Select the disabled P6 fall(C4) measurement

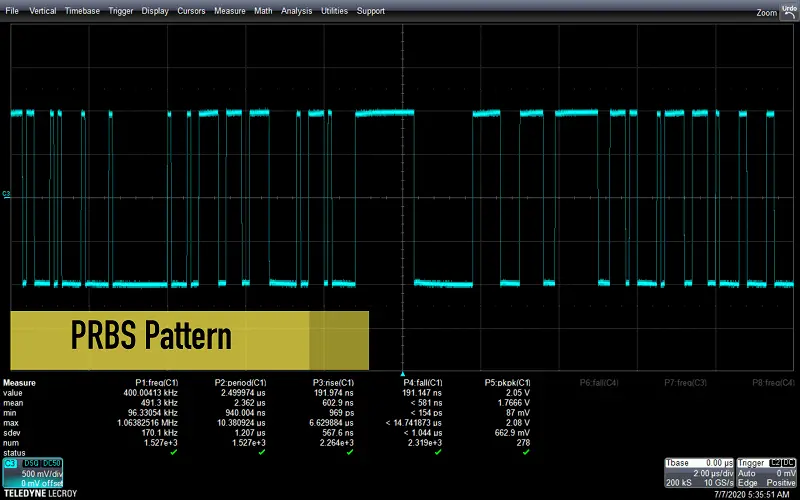pyautogui.click(x=600, y=382)
